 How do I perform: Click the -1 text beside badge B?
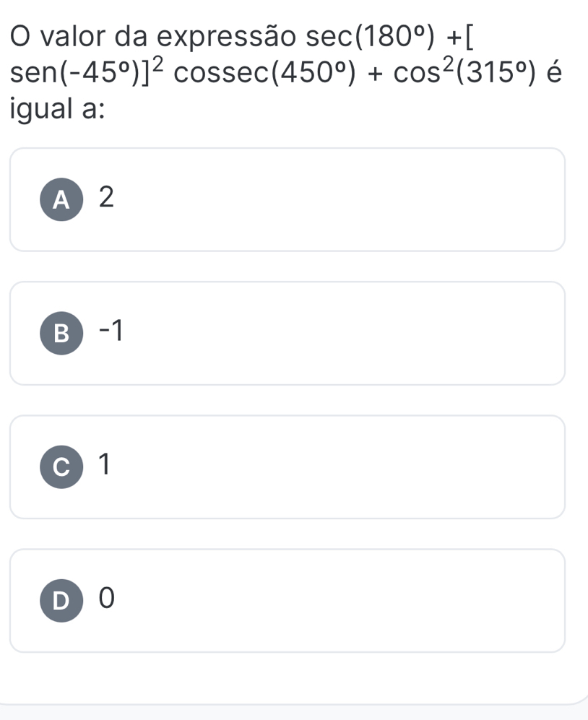coord(111,331)
